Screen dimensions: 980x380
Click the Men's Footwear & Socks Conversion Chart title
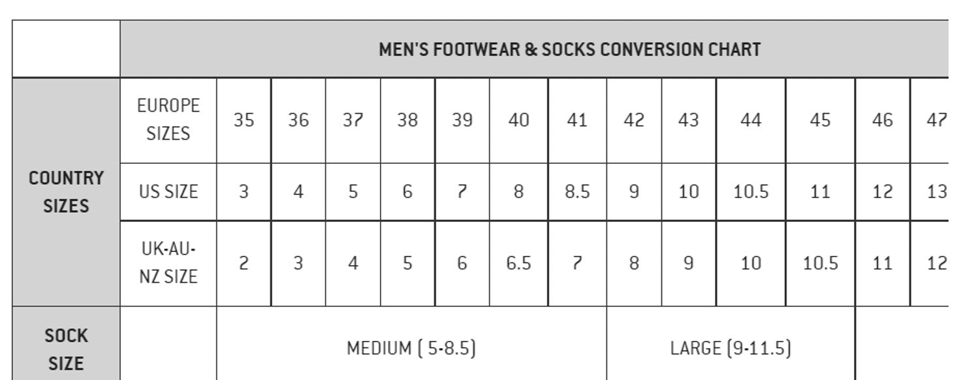(x=569, y=50)
